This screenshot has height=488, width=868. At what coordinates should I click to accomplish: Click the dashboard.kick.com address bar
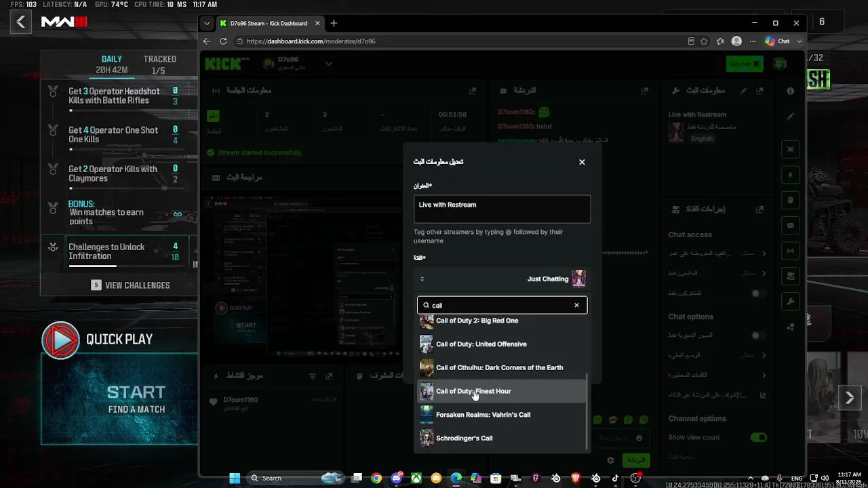(461, 41)
